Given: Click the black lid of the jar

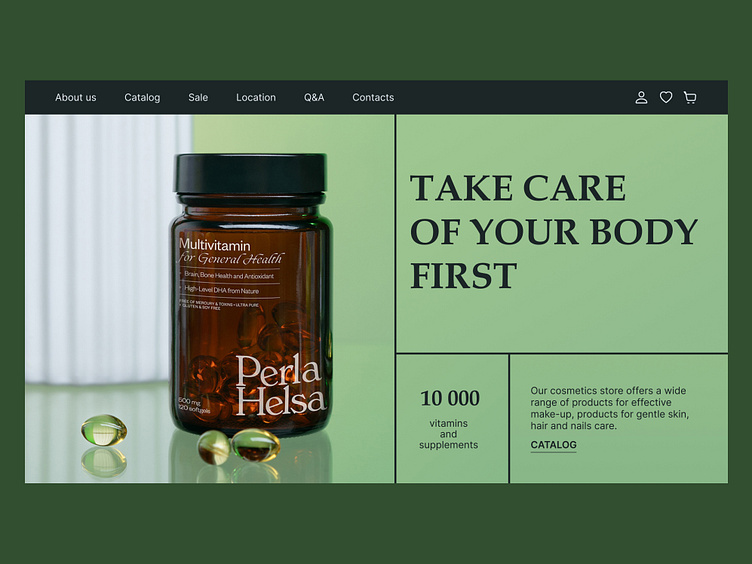Looking at the screenshot, I should (x=251, y=174).
